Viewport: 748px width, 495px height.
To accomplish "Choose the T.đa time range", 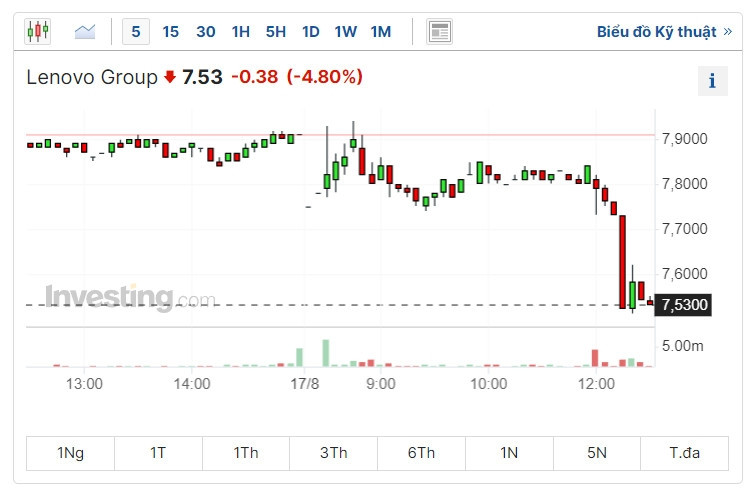I will coord(685,453).
